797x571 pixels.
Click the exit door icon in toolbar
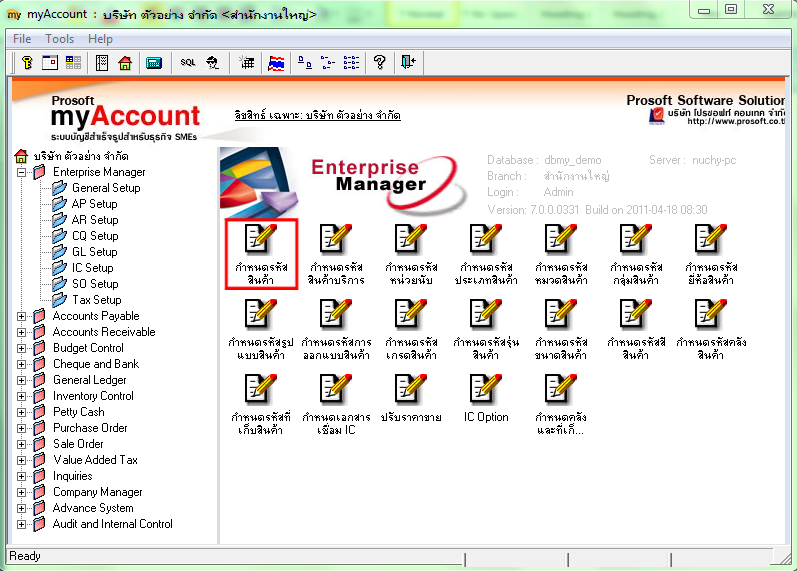pos(408,62)
